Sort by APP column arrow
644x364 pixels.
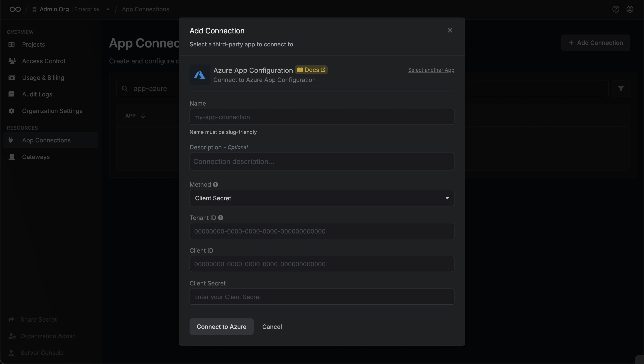tap(143, 116)
